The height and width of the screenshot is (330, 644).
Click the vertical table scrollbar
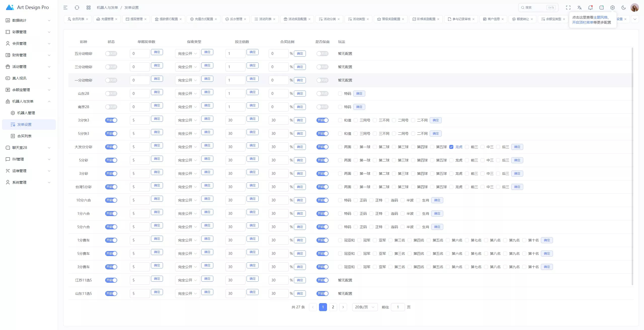pos(632,166)
